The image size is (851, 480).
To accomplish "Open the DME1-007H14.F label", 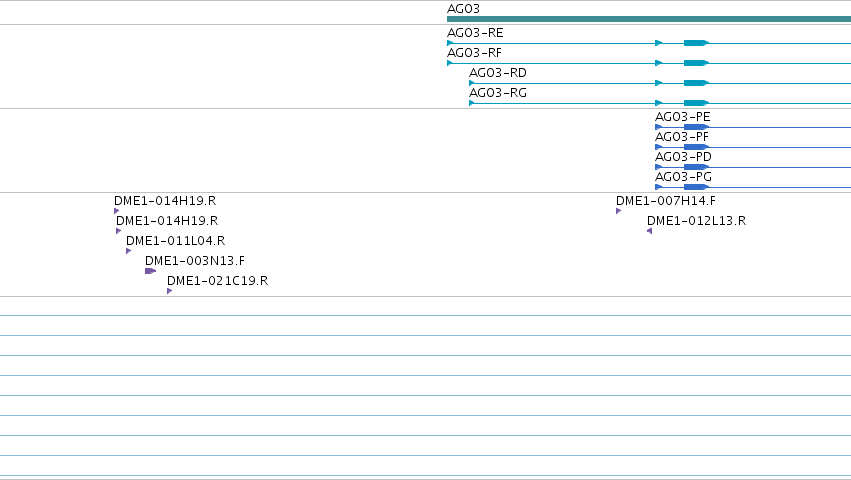I will point(665,201).
